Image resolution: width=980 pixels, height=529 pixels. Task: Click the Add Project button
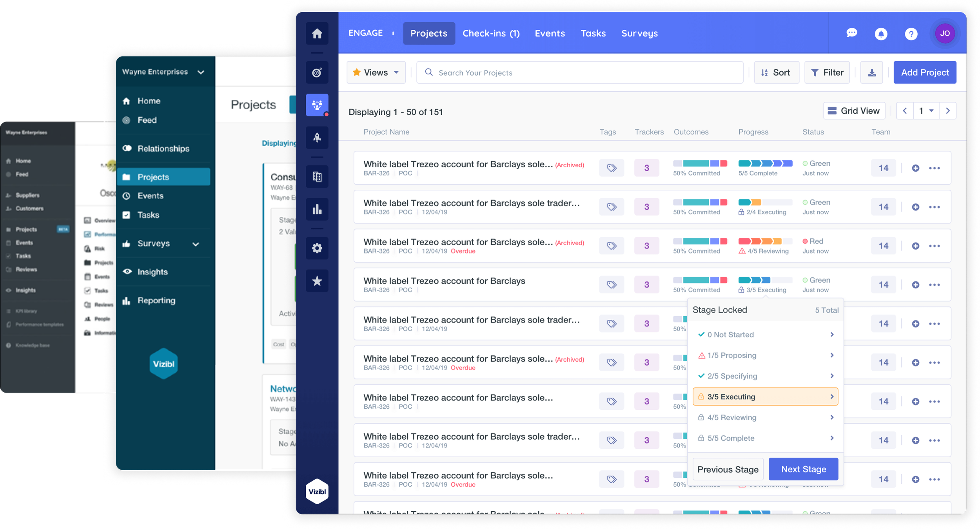pyautogui.click(x=924, y=72)
